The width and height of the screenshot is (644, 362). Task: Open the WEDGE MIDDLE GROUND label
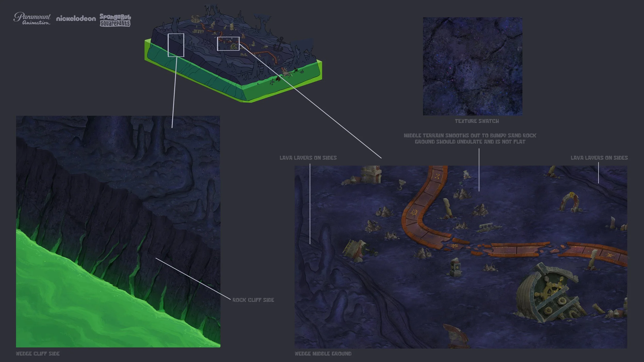(323, 354)
